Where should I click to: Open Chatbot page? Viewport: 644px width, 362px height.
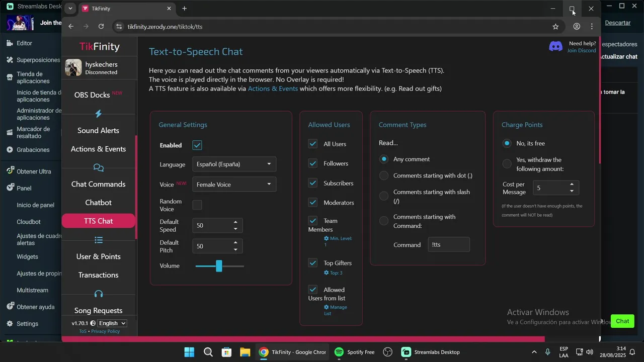tap(99, 203)
